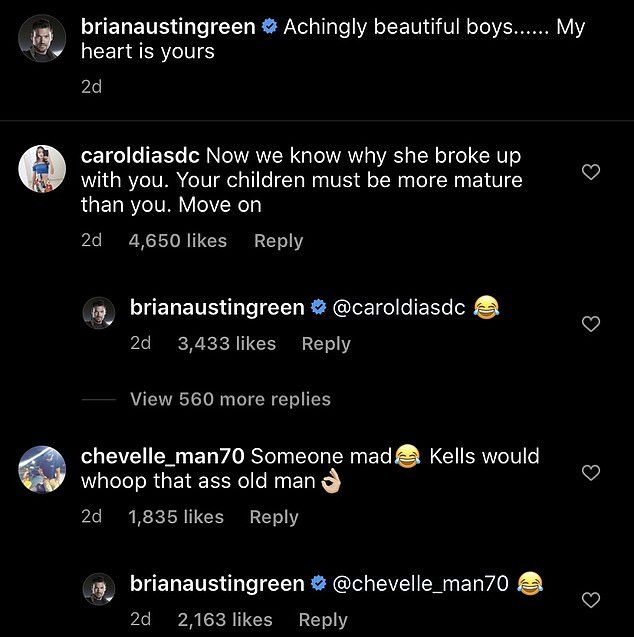The height and width of the screenshot is (637, 634).
Task: Click brianaustingreen's verified badge in caption
Action: coord(270,28)
